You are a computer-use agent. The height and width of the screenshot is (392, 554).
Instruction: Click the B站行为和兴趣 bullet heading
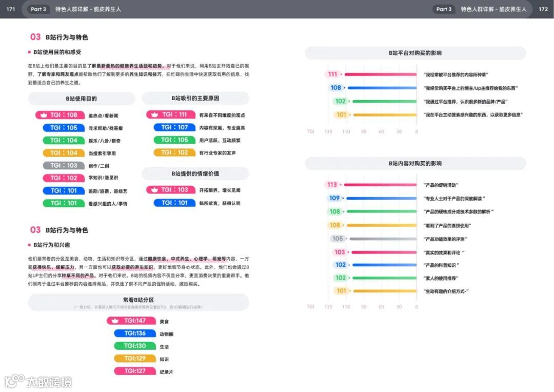(52, 245)
